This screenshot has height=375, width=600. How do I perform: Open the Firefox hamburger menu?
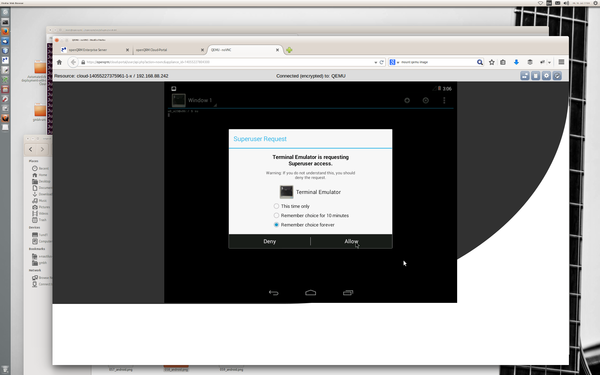561,62
